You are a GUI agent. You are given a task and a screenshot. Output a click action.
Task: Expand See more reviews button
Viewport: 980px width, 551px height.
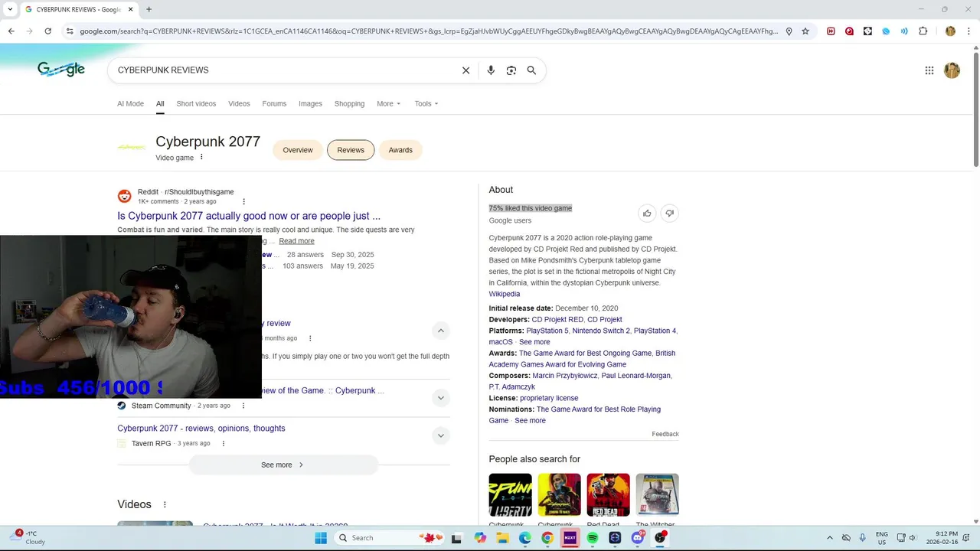pos(283,465)
